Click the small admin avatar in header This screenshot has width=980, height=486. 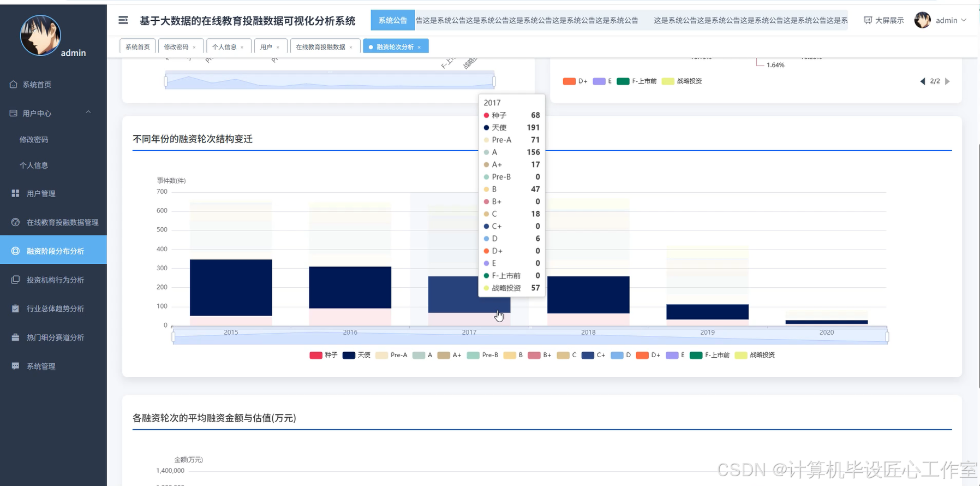(922, 20)
